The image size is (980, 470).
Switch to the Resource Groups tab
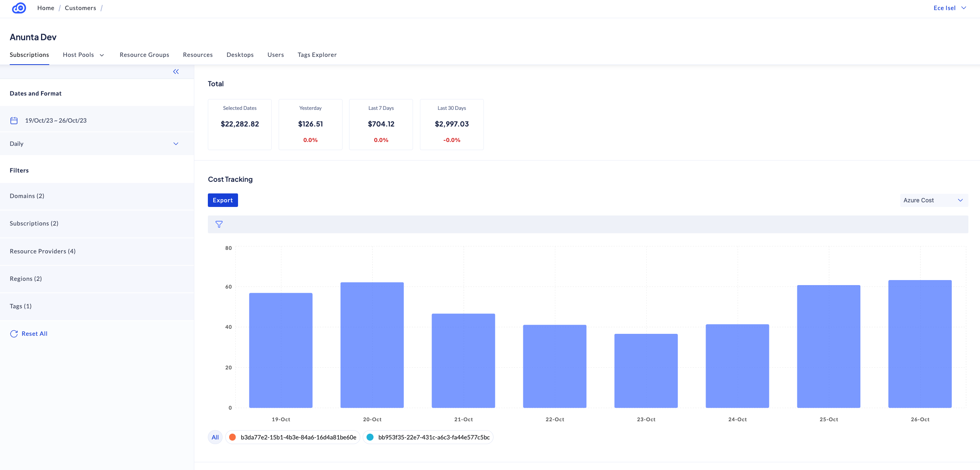click(x=144, y=55)
